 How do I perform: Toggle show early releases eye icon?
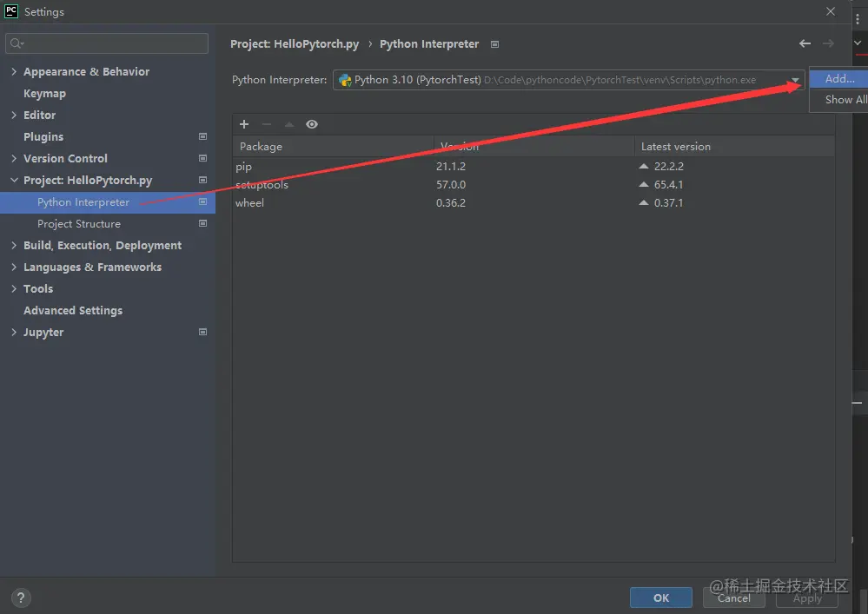[x=312, y=124]
